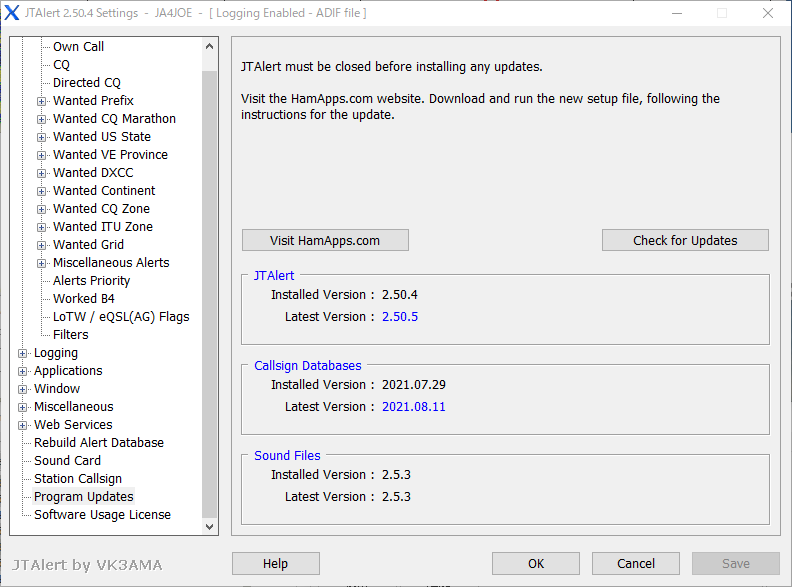Expand the Window section
792x587 pixels.
click(x=23, y=389)
